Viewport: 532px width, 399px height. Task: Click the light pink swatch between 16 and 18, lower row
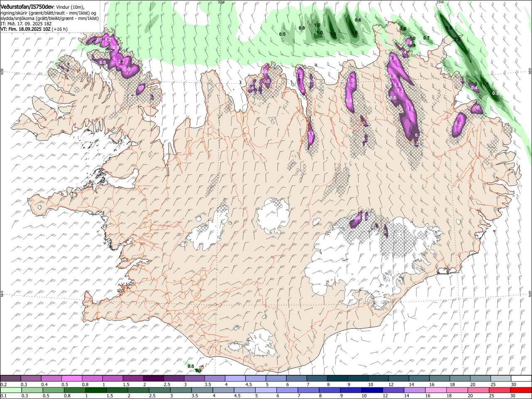[435, 390]
